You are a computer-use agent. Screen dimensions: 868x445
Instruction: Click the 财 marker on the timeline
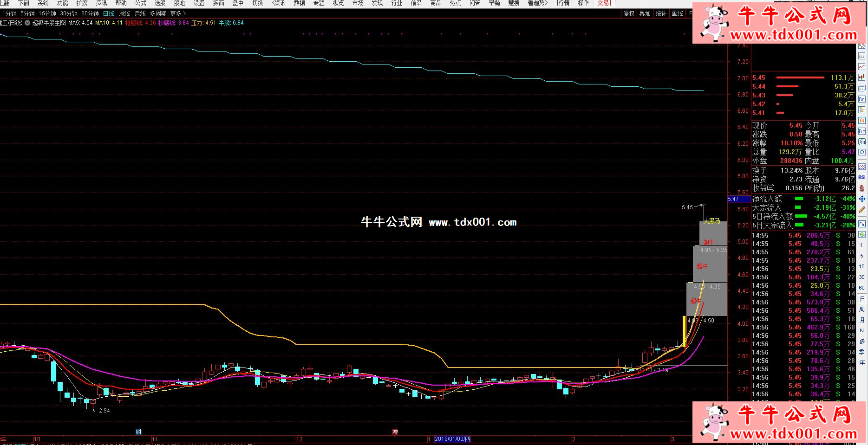pyautogui.click(x=138, y=432)
